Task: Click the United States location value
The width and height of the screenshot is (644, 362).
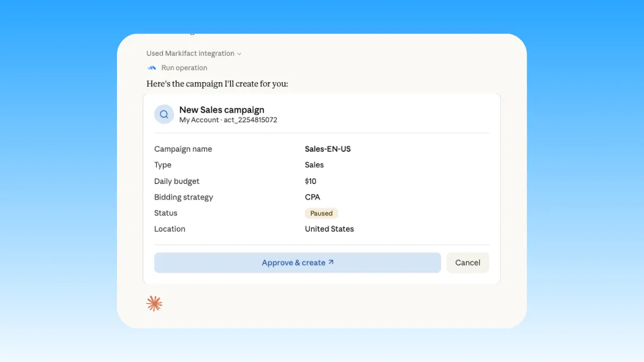Action: click(x=329, y=228)
